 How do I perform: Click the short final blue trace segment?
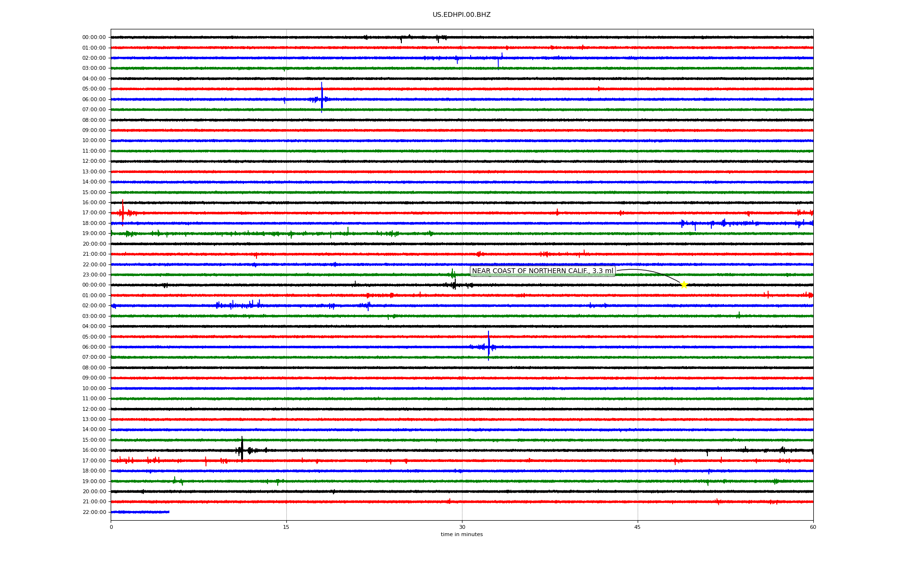click(x=140, y=512)
